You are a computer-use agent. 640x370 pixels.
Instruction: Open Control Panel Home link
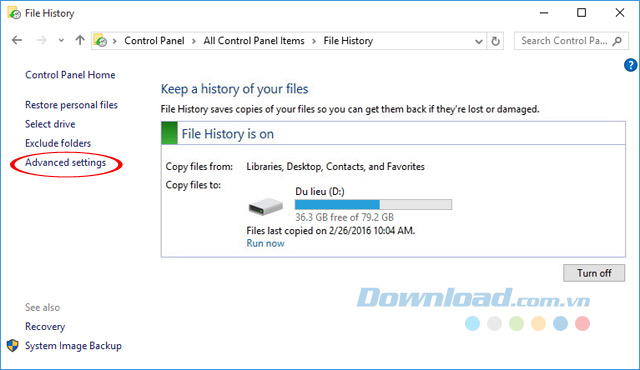(70, 75)
